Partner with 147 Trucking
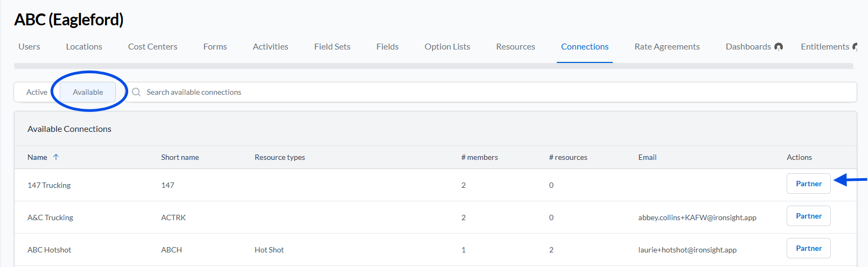The height and width of the screenshot is (267, 868). 809,184
